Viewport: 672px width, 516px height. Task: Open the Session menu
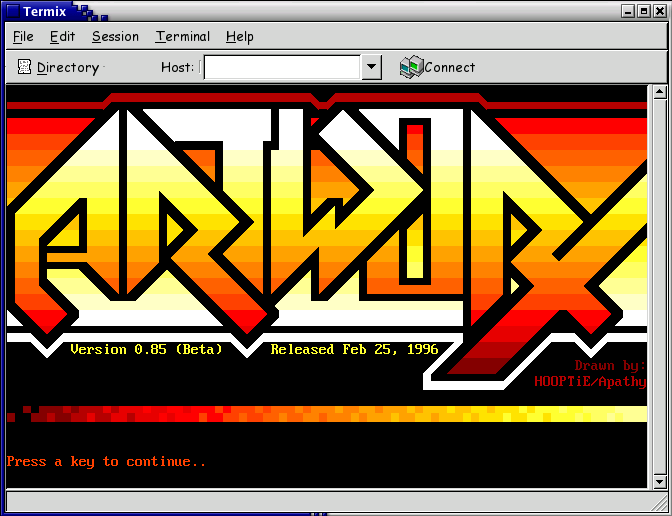tap(115, 37)
